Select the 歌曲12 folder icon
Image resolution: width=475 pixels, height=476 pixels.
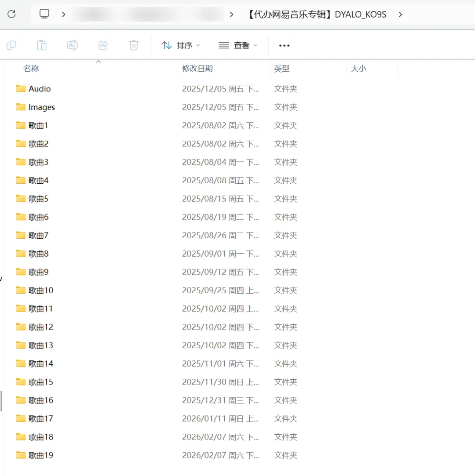pos(21,327)
